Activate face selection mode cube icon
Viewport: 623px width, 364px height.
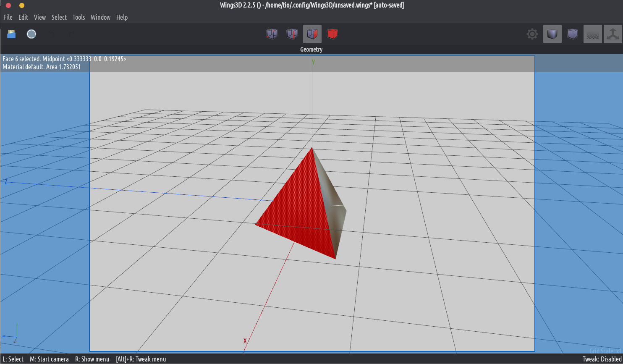tap(312, 34)
